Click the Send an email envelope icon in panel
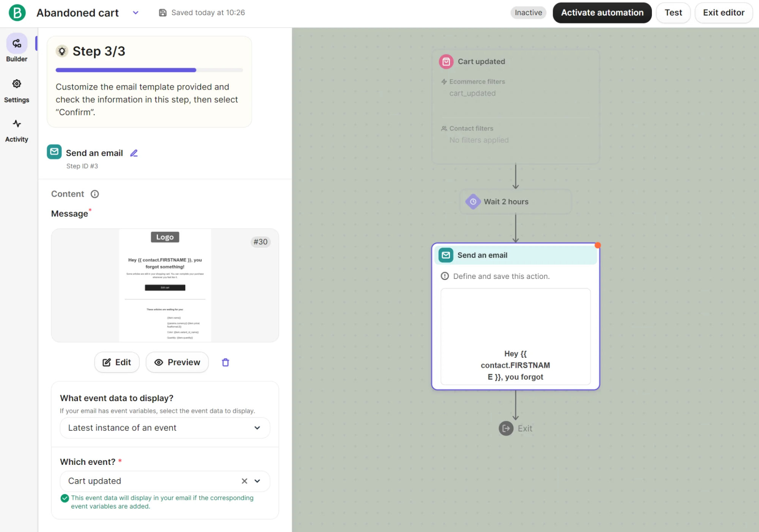This screenshot has height=532, width=759. click(54, 152)
